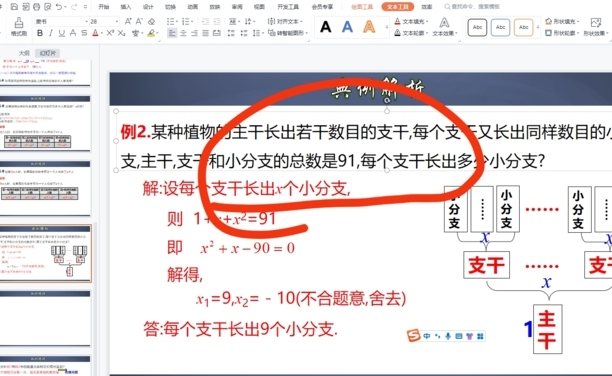This screenshot has height=376, width=612.
Task: Select the Text Tools (文本工具) tab
Action: (x=398, y=7)
